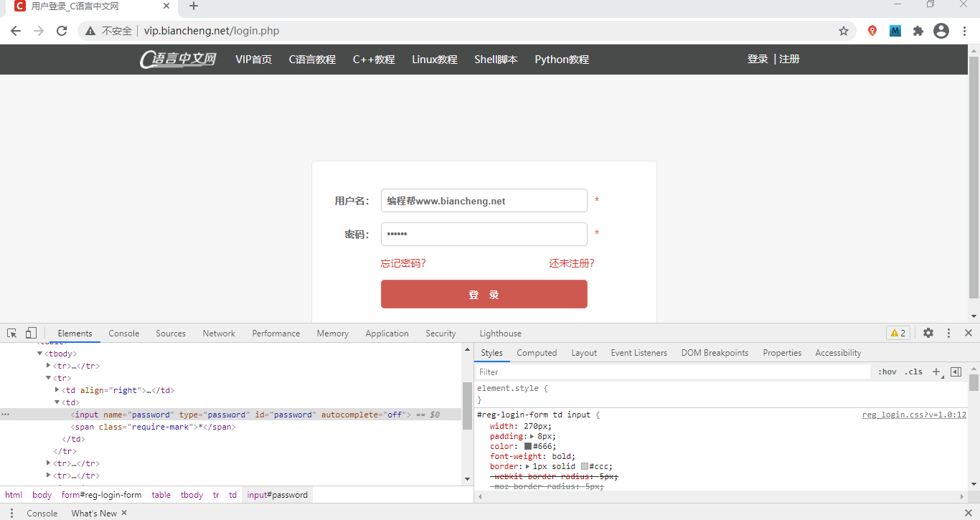980x520 pixels.
Task: Click the blue M extension icon
Action: tap(895, 31)
